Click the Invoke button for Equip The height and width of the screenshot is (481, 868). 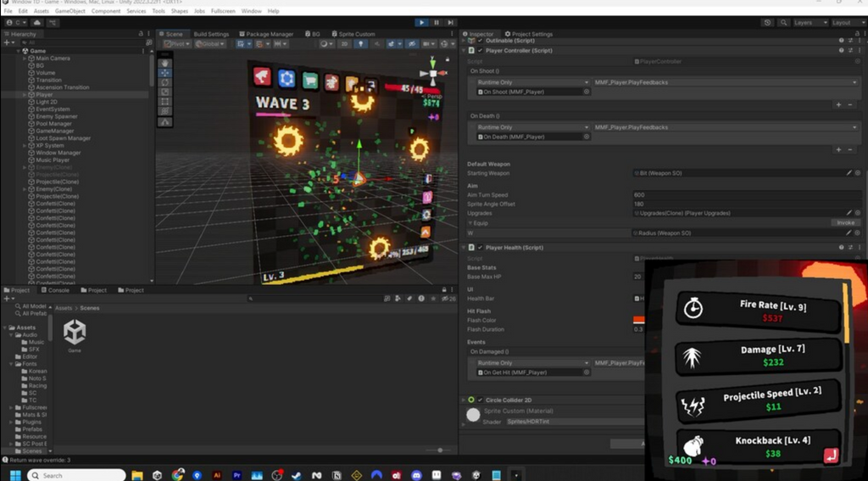point(845,223)
